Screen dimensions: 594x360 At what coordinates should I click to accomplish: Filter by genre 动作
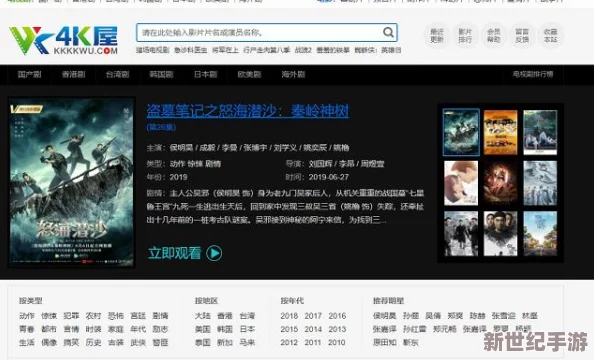coord(27,316)
